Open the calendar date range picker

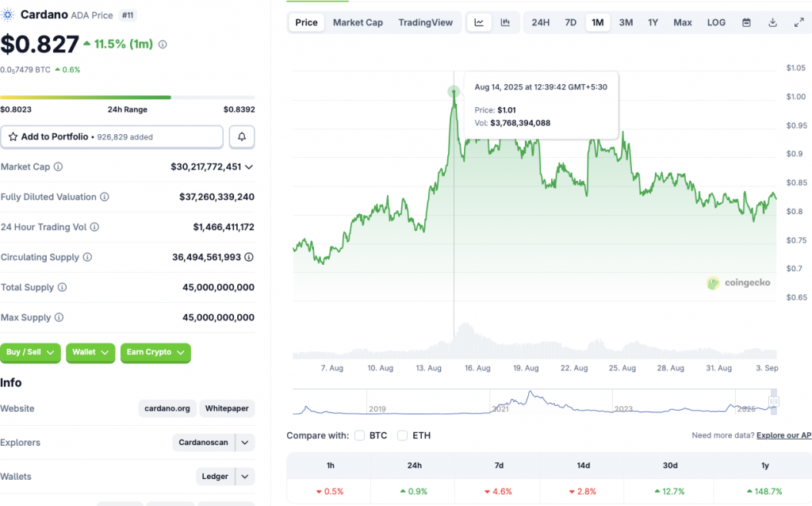pyautogui.click(x=746, y=22)
